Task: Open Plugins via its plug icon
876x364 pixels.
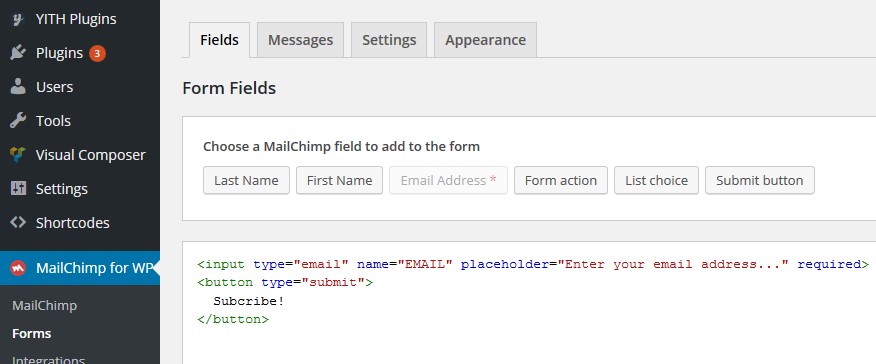Action: (18, 53)
